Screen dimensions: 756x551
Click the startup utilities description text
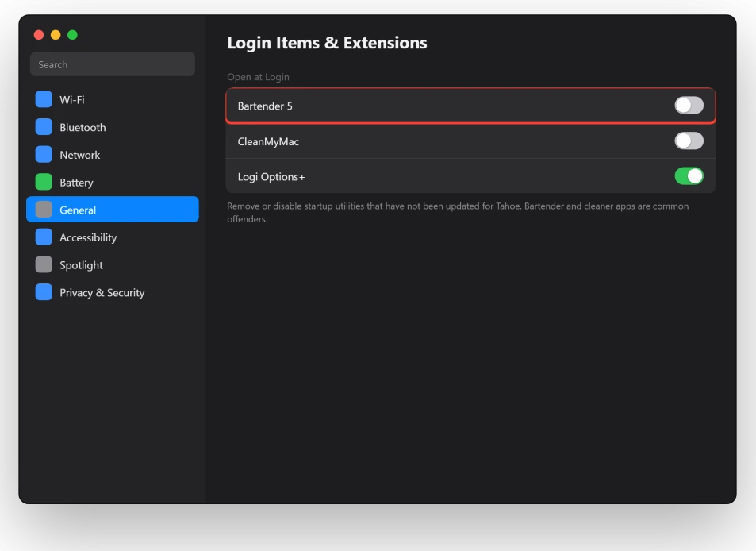tap(458, 212)
